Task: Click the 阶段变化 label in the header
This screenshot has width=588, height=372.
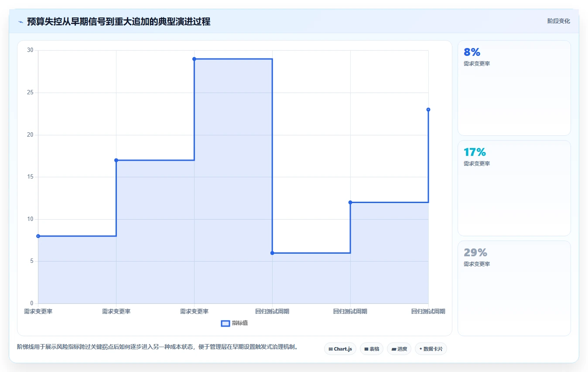Action: click(x=559, y=21)
